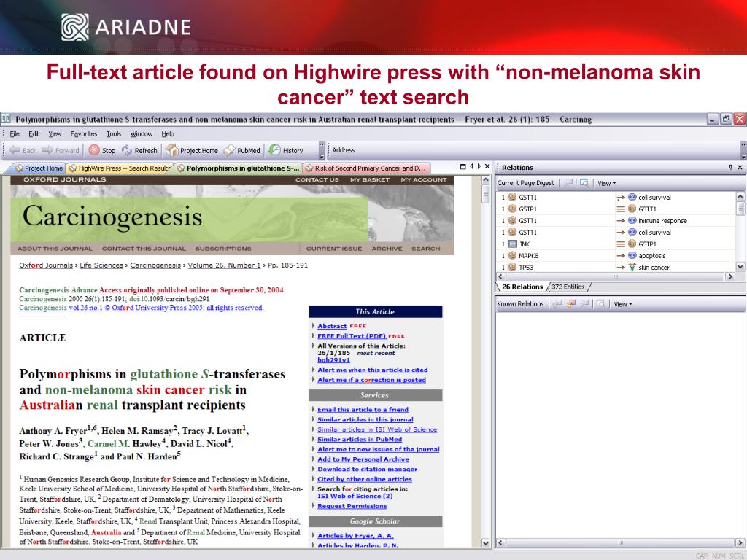Open the Tools menu

pyautogui.click(x=113, y=134)
